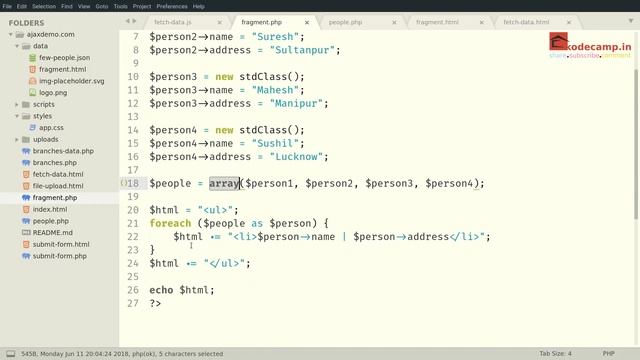Open the Help menu
Image resolution: width=640 pixels, height=360 pixels.
(199, 6)
